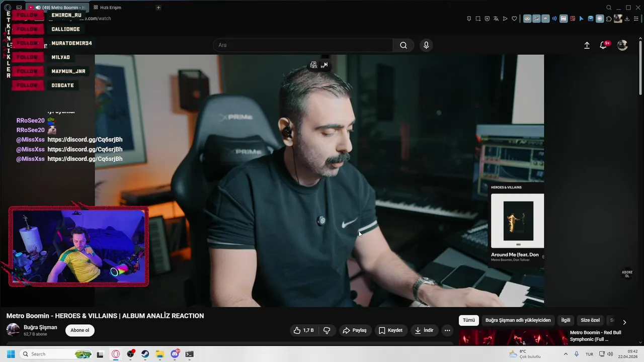Click the Abone ol subscribe button

click(80, 330)
